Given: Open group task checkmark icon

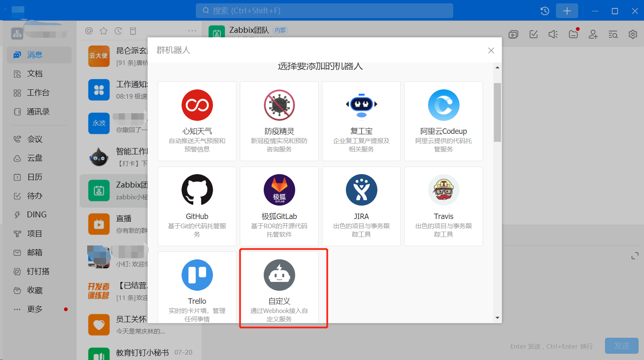Looking at the screenshot, I should tap(533, 34).
